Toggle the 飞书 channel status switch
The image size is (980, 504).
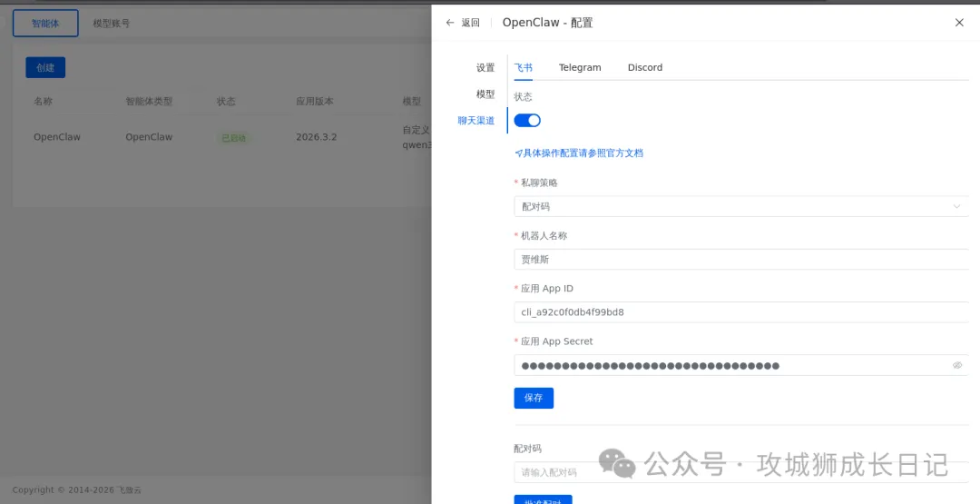[x=527, y=121]
